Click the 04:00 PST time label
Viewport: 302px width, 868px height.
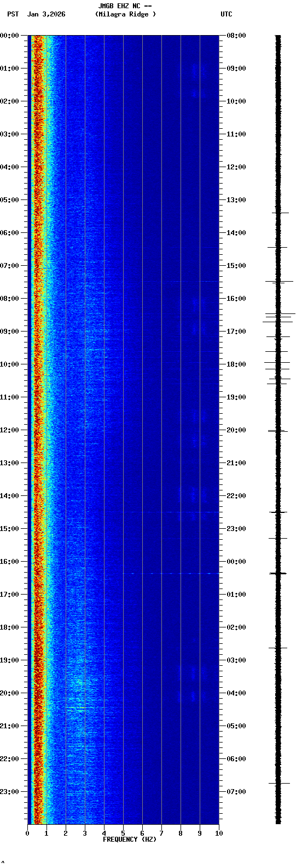tap(10, 167)
